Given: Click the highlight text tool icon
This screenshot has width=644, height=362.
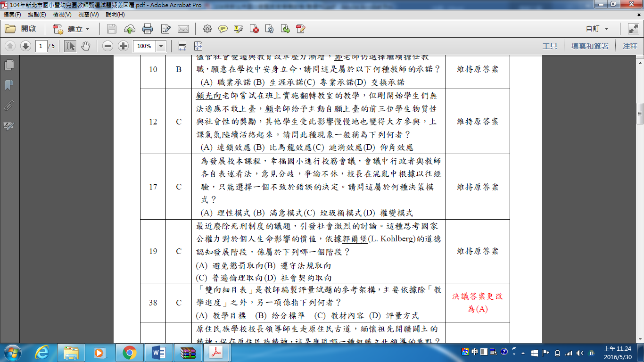Looking at the screenshot, I should 238,29.
